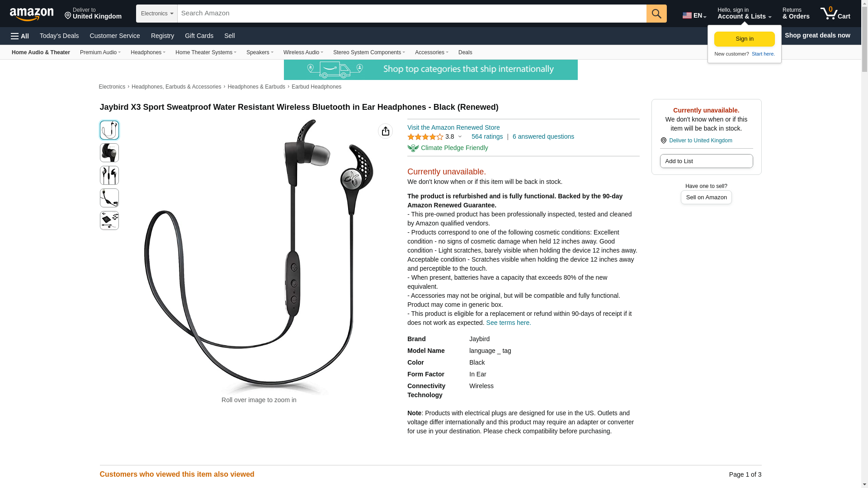Open the All hamburger menu
Viewport: 868px width, 488px height.
point(20,36)
